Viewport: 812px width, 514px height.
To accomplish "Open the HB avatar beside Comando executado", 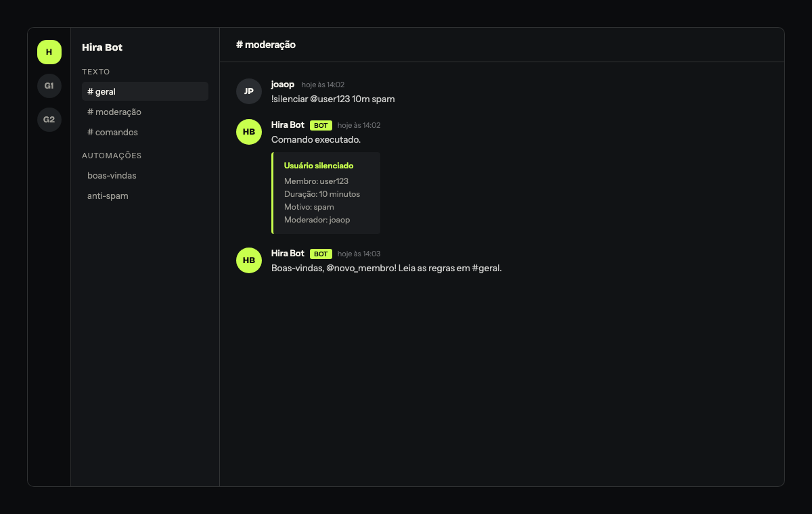I will click(249, 132).
